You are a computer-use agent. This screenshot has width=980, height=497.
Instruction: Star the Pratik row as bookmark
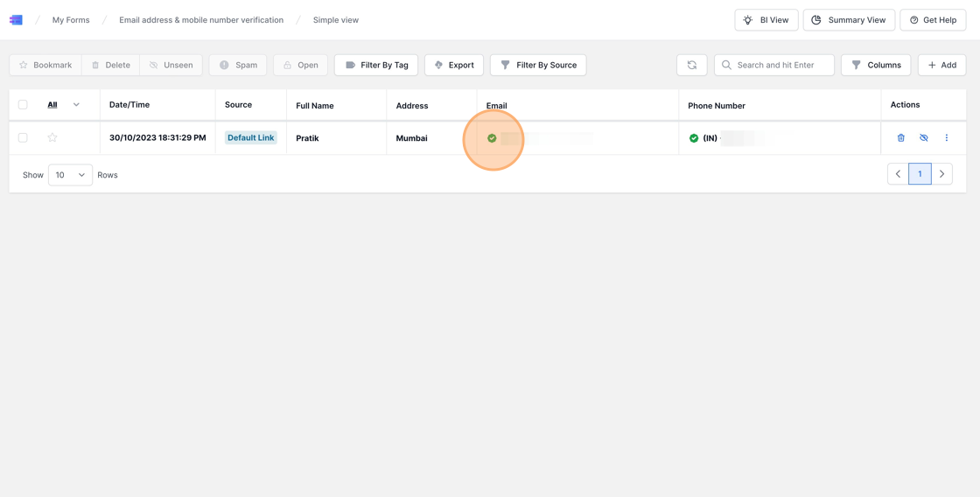(x=52, y=138)
